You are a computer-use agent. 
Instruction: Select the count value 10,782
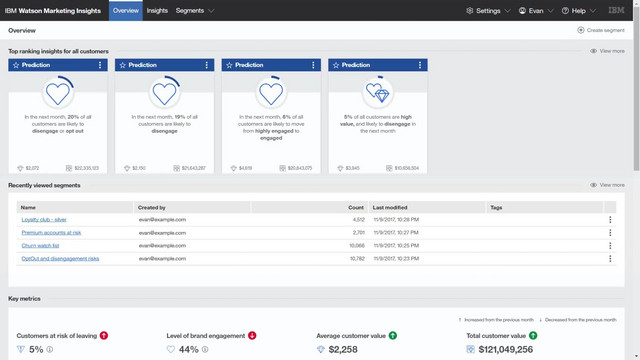coord(357,259)
